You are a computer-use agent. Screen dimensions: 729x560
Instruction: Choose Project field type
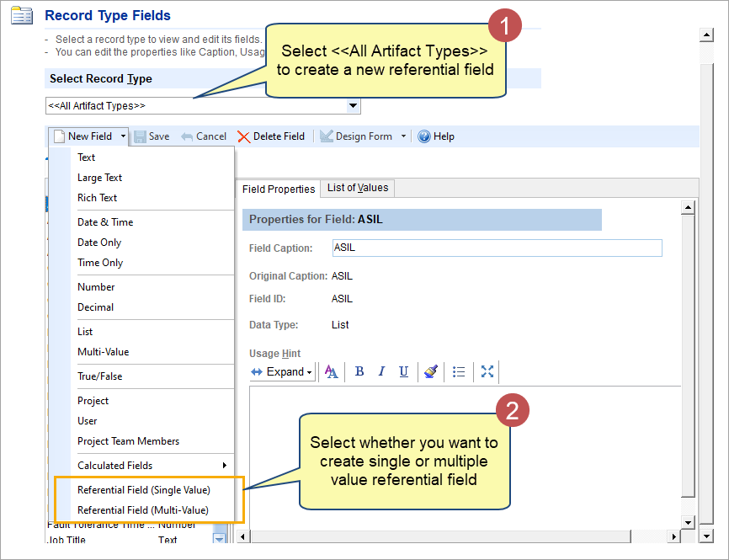tap(93, 401)
